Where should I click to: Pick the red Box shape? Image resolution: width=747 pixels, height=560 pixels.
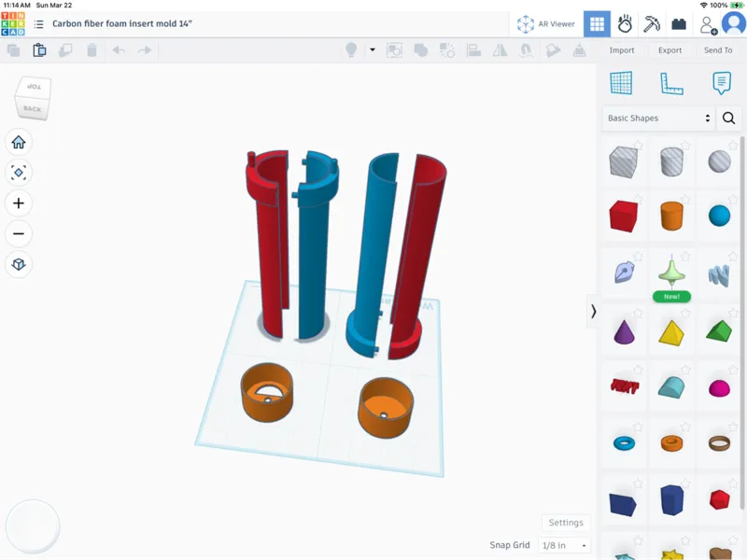624,216
